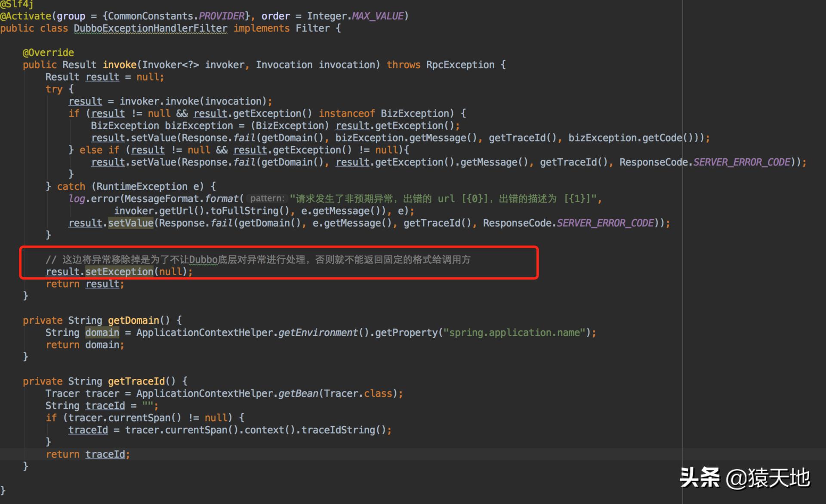This screenshot has height=504, width=826.
Task: Click BizException after instanceof
Action: (x=415, y=114)
